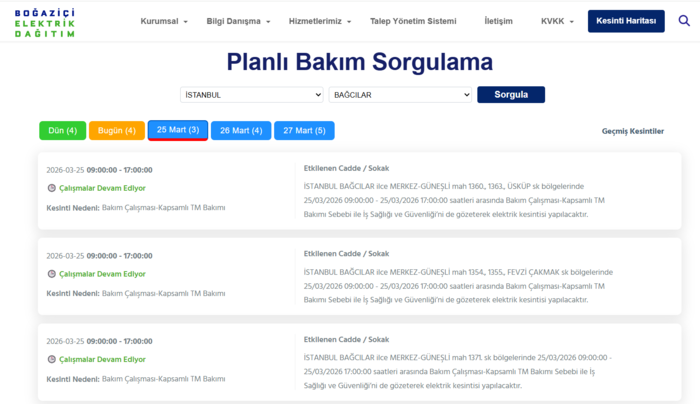Click status text in the 1371. sk card
Screen dimensions: 700x404
point(102,359)
